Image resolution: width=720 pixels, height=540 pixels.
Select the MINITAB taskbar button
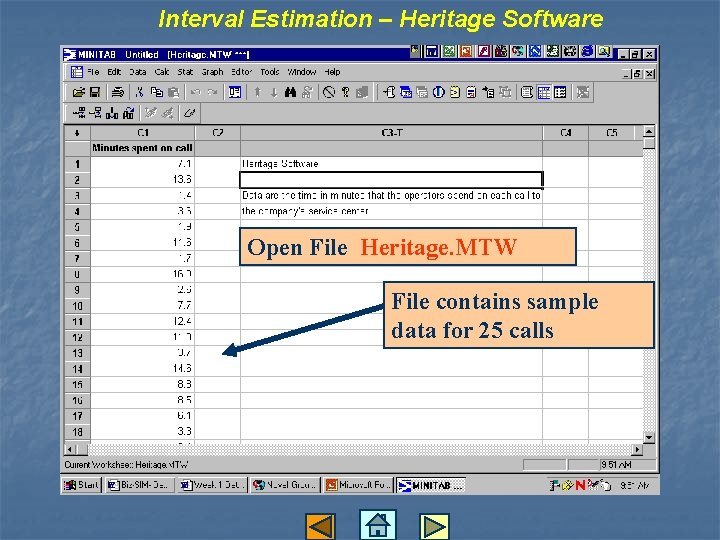coord(431,485)
